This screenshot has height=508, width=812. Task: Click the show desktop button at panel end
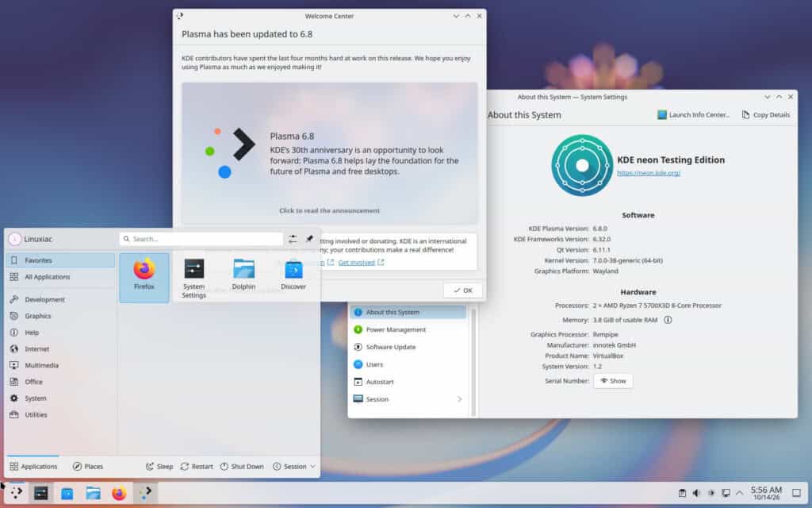pos(796,493)
